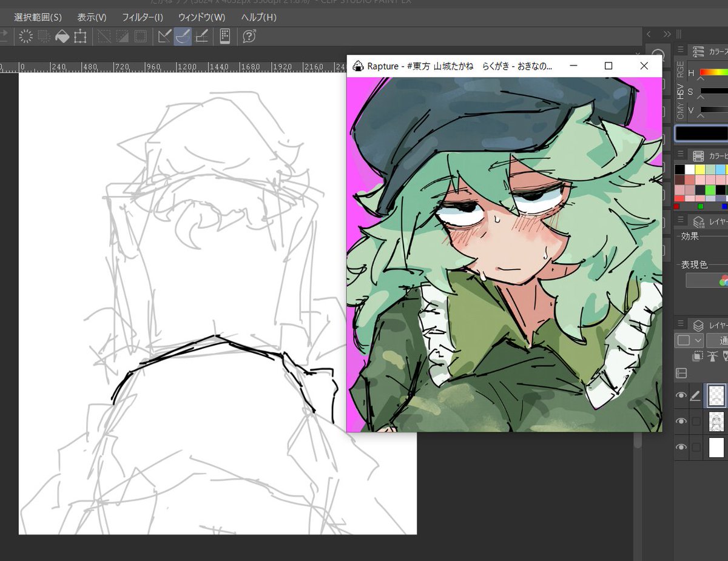Check the paper layer selection box
Image resolution: width=728 pixels, height=561 pixels.
[696, 447]
